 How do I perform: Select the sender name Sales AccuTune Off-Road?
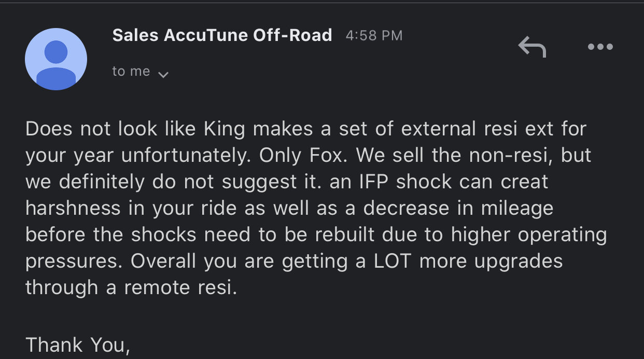(222, 35)
